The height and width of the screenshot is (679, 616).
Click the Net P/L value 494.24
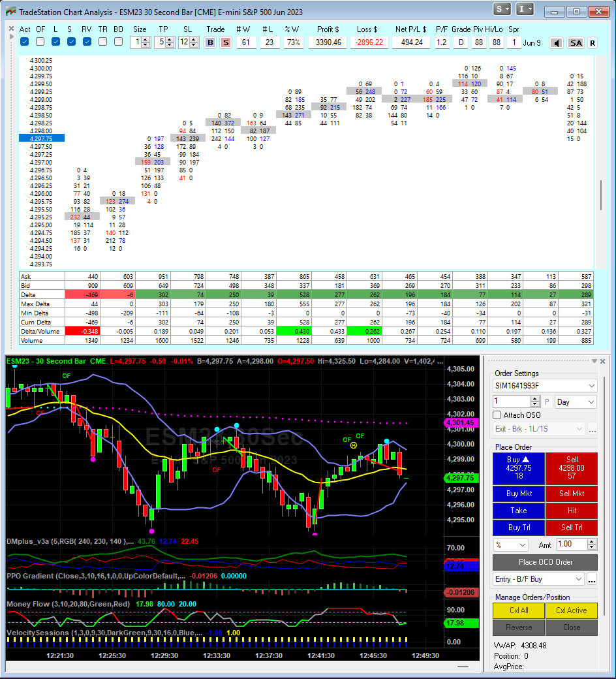tap(411, 42)
